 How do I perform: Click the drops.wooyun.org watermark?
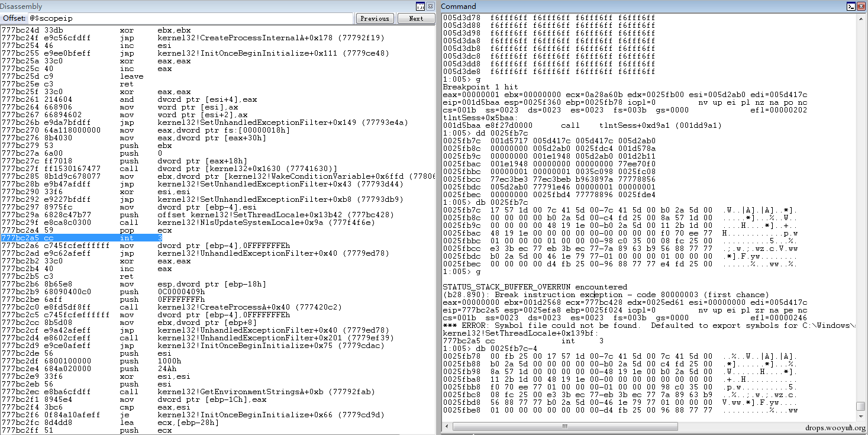pyautogui.click(x=835, y=427)
